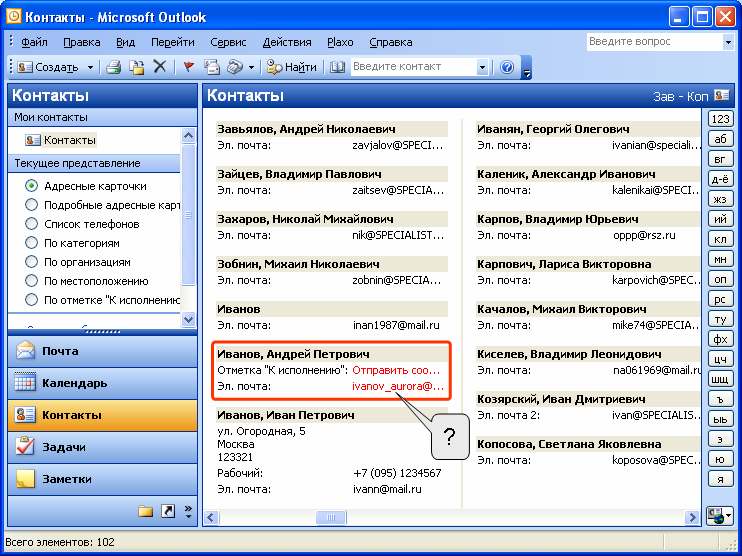Viewport: 742px width, 556px height.
Task: Switch to Календарь in the navigation pane
Action: click(x=102, y=383)
